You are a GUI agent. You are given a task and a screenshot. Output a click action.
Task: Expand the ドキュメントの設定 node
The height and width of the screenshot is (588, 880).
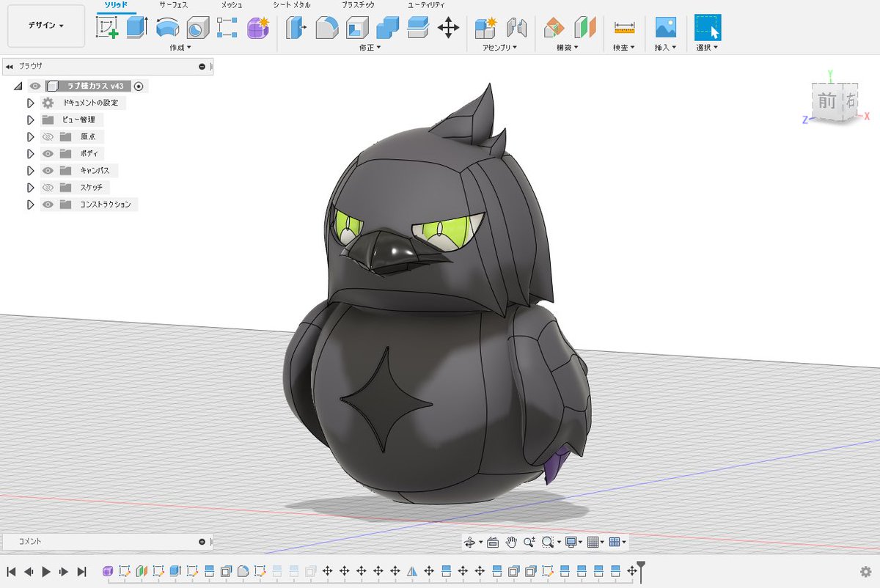[x=31, y=103]
